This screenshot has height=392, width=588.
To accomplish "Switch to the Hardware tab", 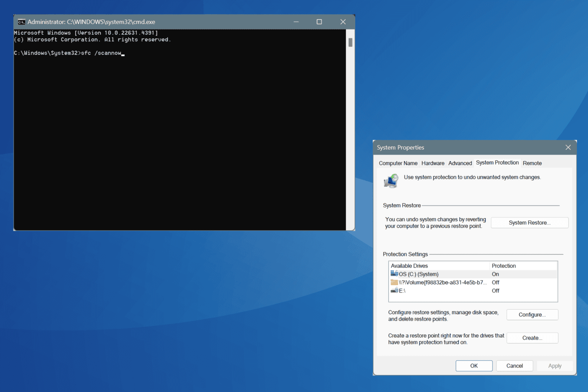I will pos(433,163).
